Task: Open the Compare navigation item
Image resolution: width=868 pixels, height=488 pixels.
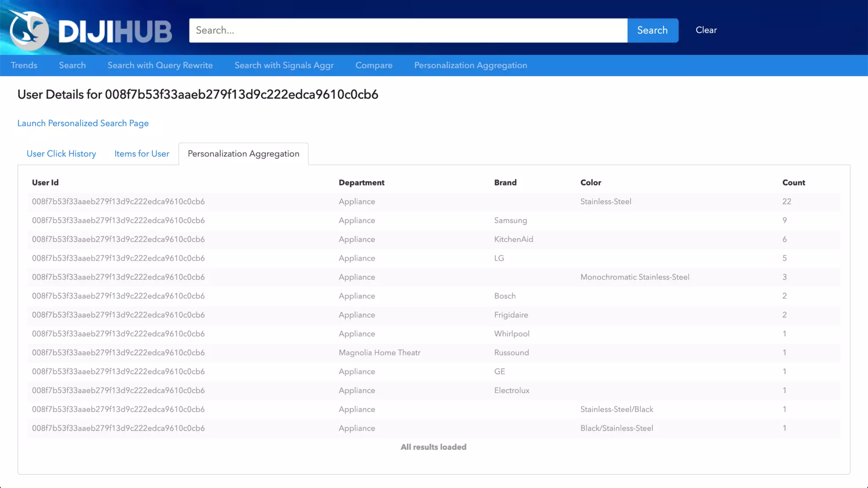Action: (374, 65)
